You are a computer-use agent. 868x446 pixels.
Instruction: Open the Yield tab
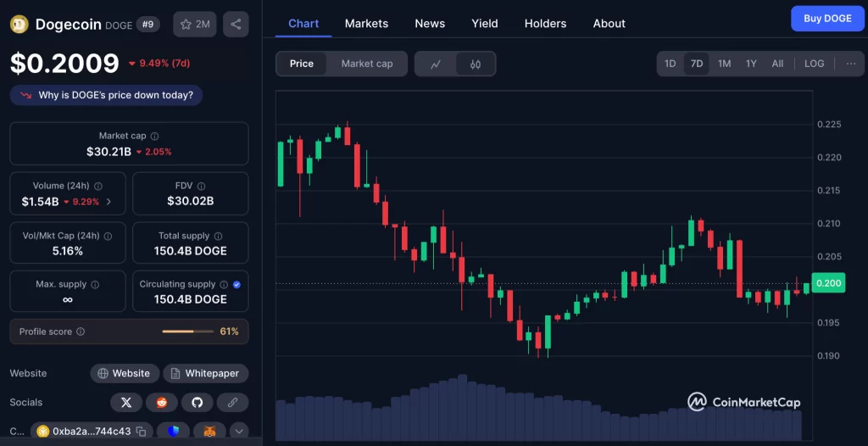click(x=485, y=24)
